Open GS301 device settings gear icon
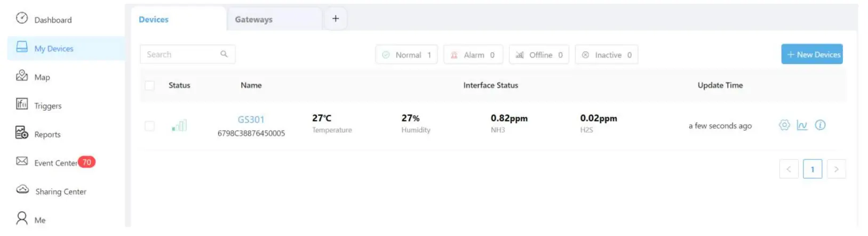 [x=784, y=125]
